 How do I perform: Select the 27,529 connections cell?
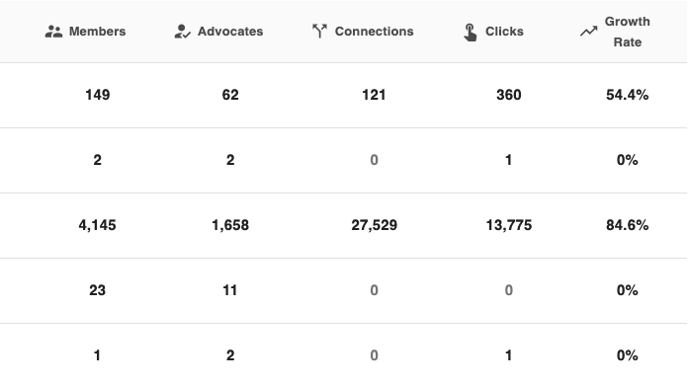(x=374, y=225)
